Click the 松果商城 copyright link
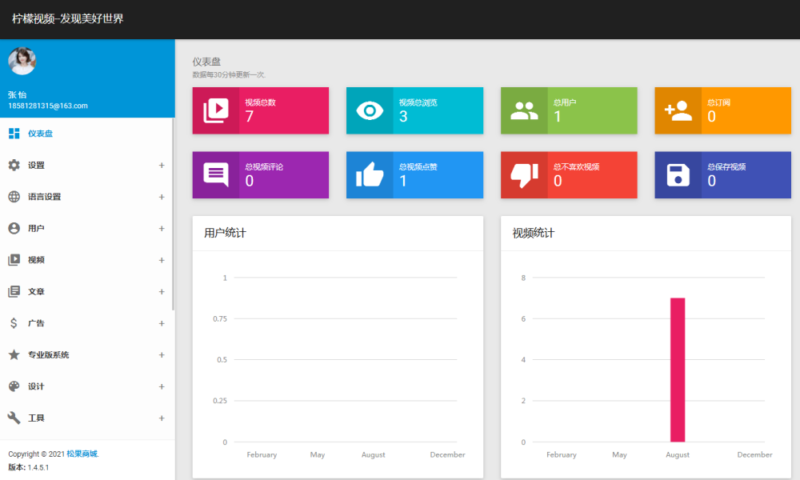The width and height of the screenshot is (800, 480). pos(82,454)
